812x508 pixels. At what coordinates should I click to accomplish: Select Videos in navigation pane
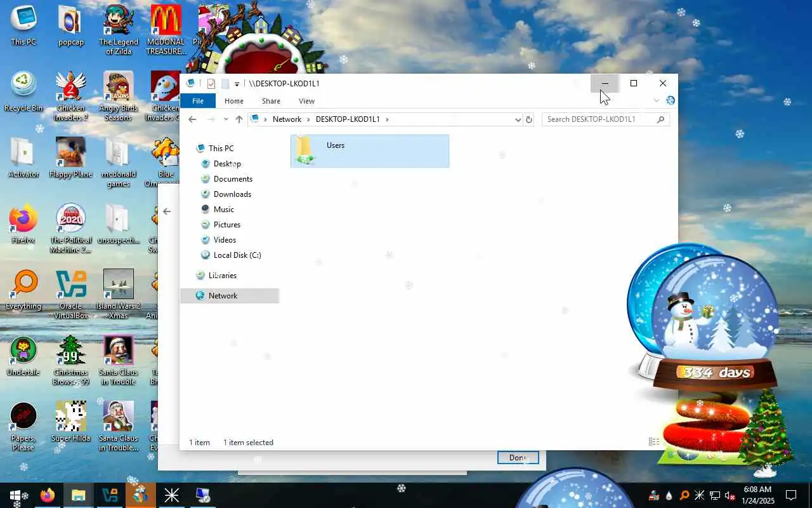coord(218,240)
